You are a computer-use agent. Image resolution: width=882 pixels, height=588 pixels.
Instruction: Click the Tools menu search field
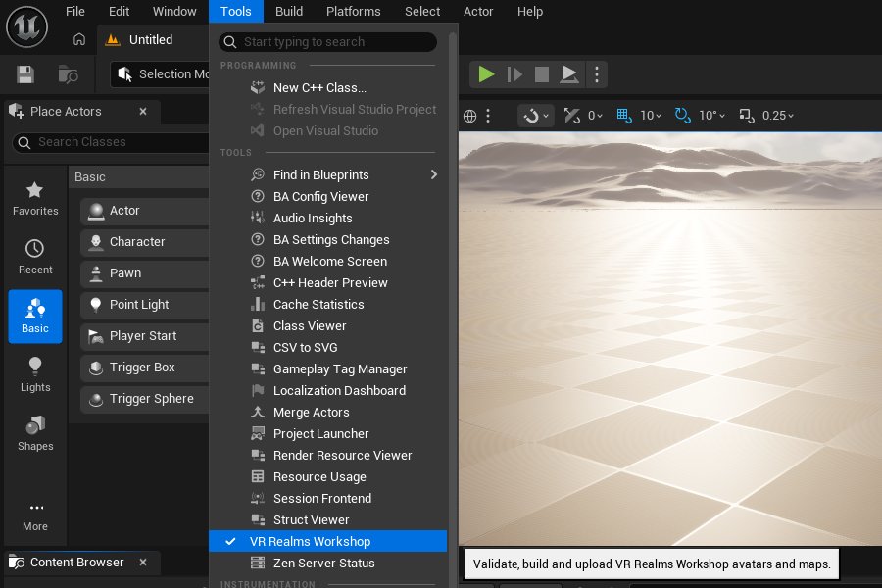327,41
